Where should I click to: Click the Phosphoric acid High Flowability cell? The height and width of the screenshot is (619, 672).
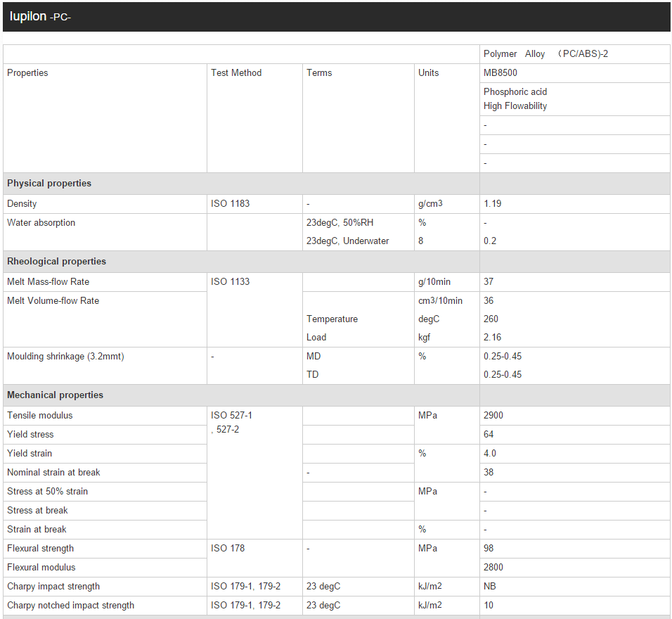pyautogui.click(x=515, y=99)
